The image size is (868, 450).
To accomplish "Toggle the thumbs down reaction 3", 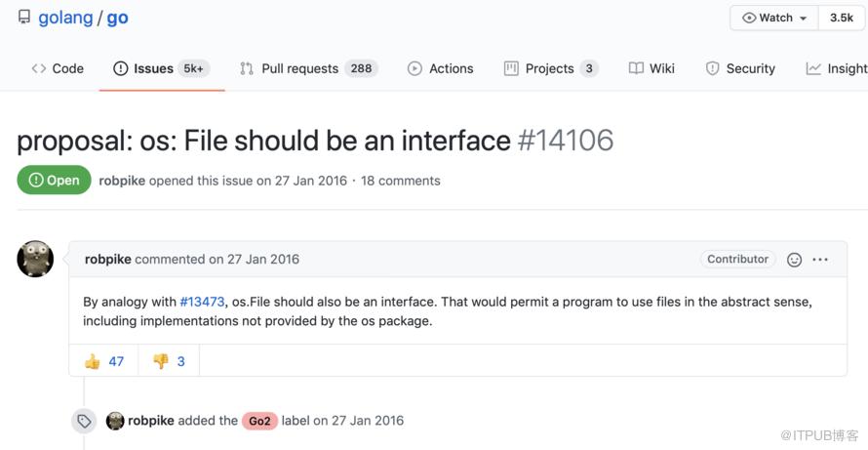I will tap(169, 361).
